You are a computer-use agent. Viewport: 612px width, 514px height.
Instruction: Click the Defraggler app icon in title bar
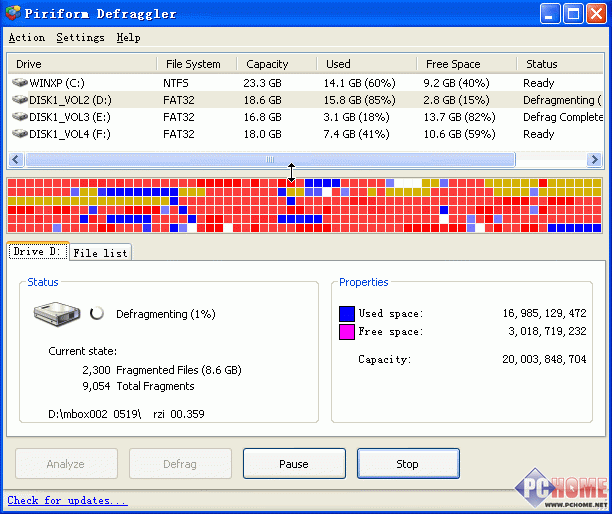[13, 13]
